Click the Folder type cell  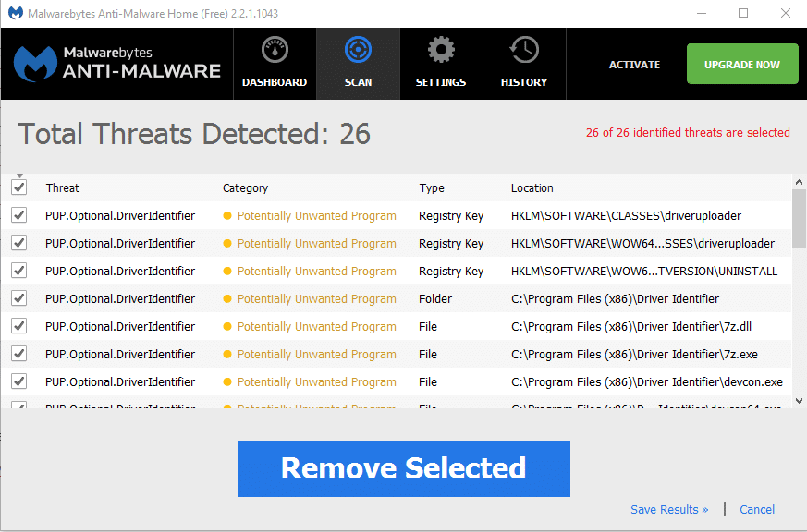[435, 299]
